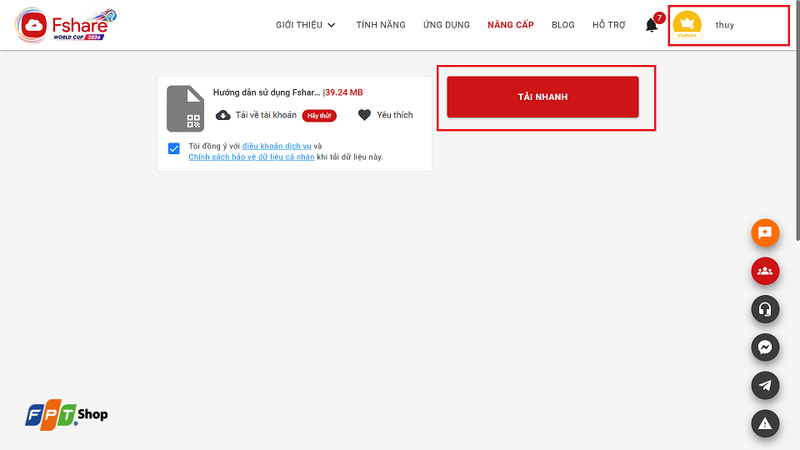Open the điều khoản dịch vụ link
The image size is (800, 450).
(277, 146)
